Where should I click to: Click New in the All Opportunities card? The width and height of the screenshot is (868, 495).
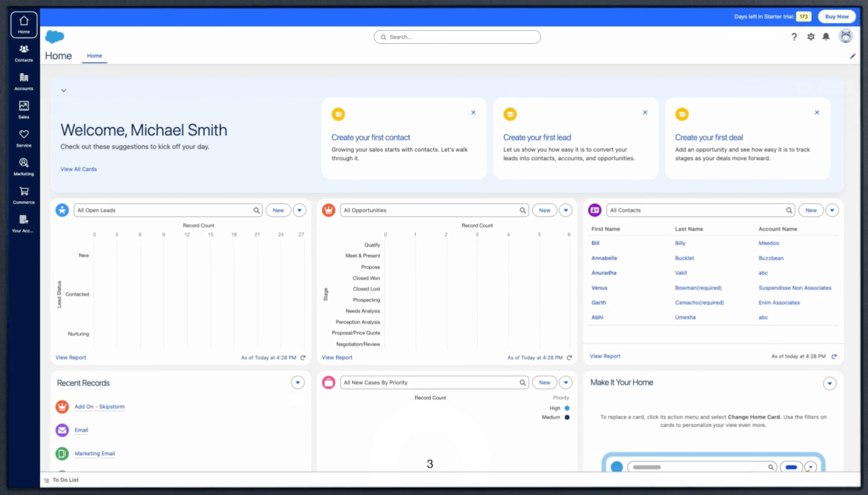click(x=544, y=210)
